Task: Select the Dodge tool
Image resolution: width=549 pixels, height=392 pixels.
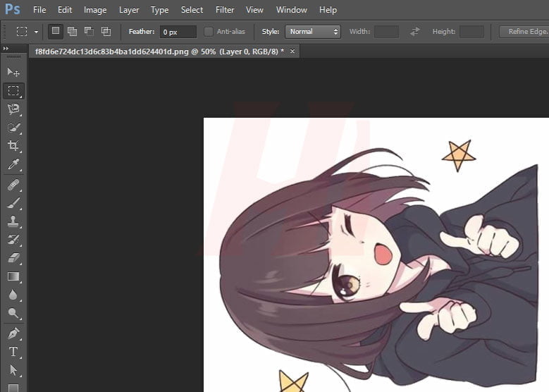Action: [x=13, y=313]
